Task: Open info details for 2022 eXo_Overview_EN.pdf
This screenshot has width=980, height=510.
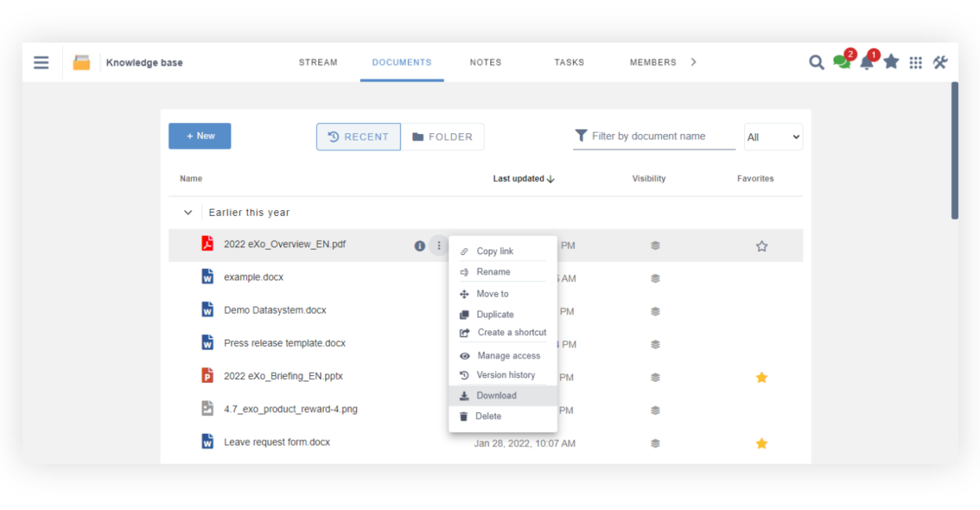Action: coord(419,245)
